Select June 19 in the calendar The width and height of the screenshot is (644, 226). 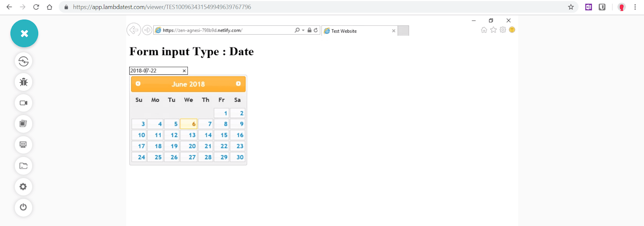coord(172,146)
